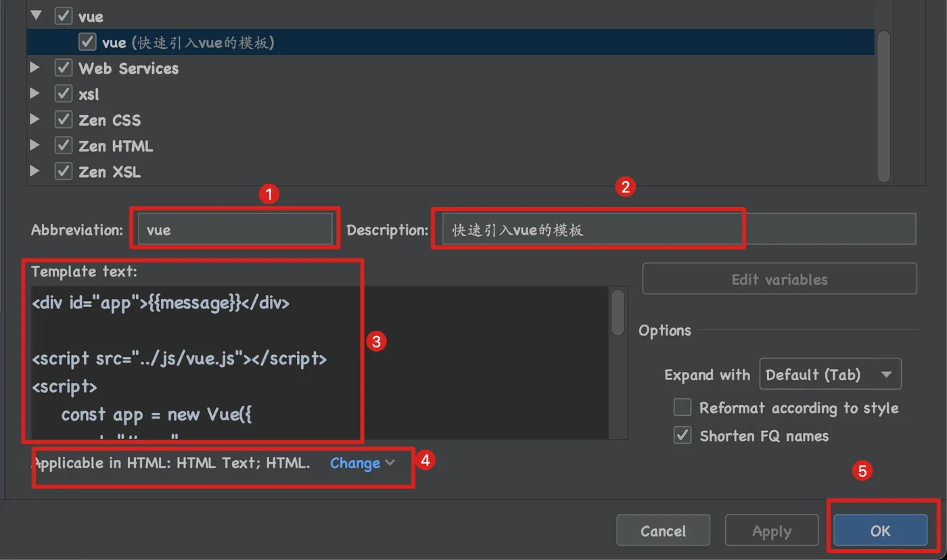Click the template text editor scrollbar

618,313
